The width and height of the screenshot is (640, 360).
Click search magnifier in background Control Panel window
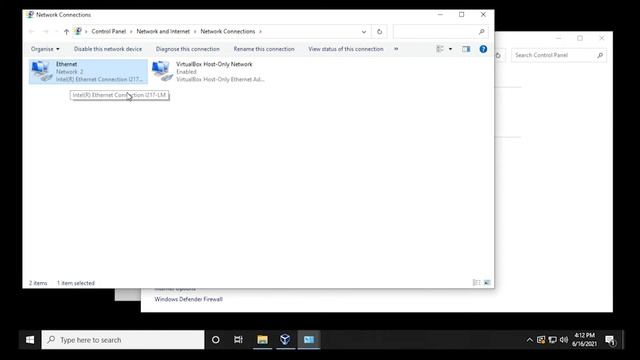coord(600,55)
